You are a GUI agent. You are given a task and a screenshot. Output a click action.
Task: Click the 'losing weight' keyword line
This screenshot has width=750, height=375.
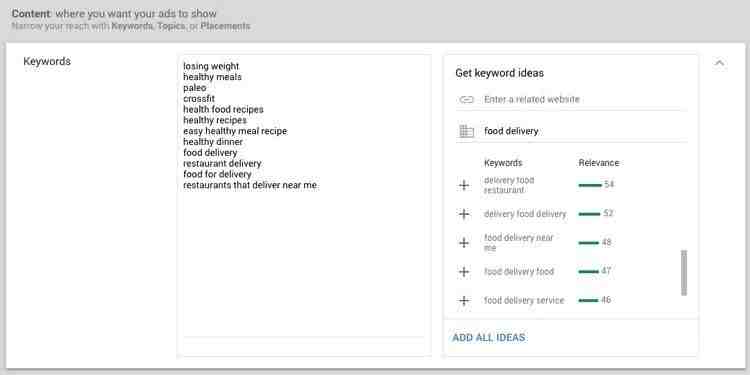coord(211,66)
